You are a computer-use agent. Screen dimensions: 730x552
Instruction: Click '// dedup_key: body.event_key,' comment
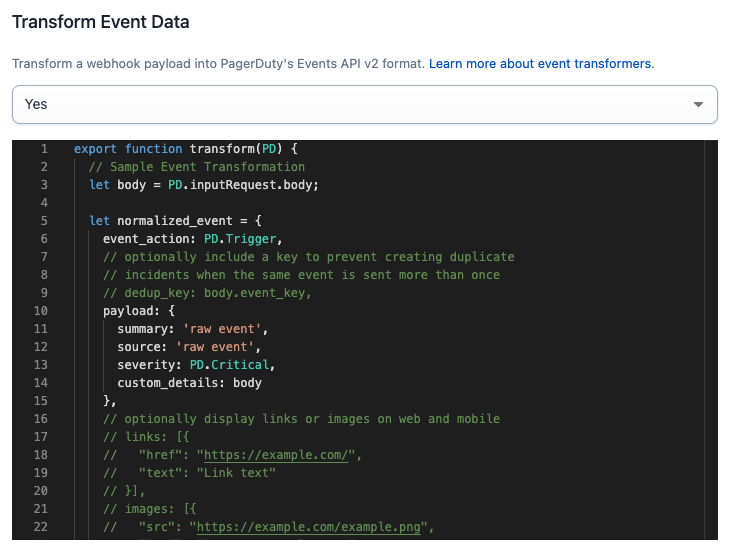pos(207,293)
